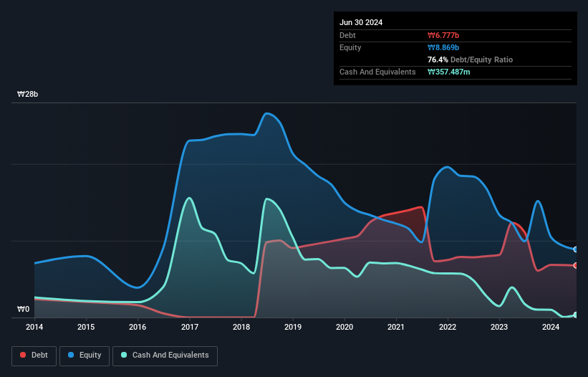Click the ₩6.777b debt value
The image size is (588, 377).
tap(443, 35)
